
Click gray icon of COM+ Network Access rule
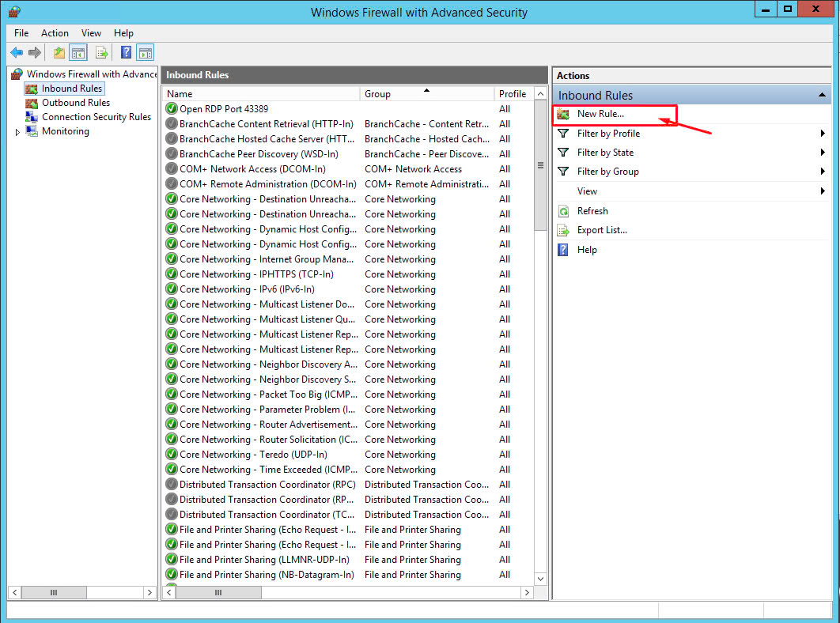pyautogui.click(x=172, y=168)
